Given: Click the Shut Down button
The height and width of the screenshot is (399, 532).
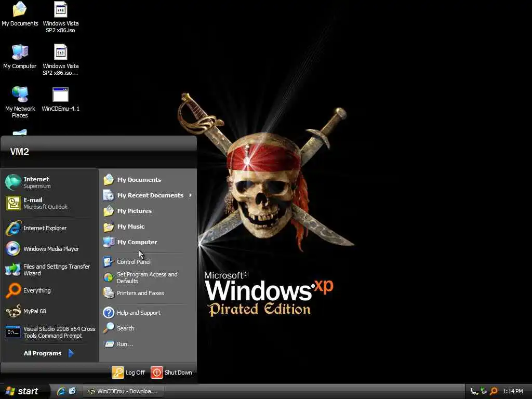Looking at the screenshot, I should point(171,373).
